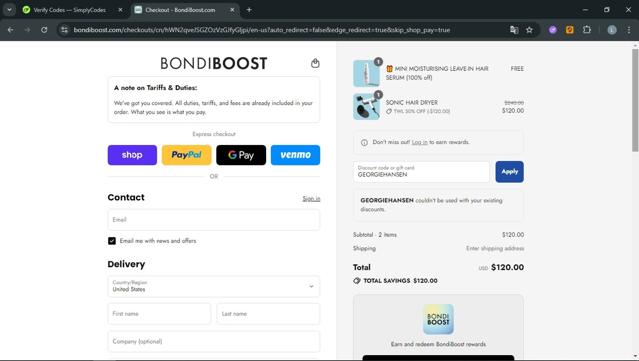Apply the discount code

(509, 172)
